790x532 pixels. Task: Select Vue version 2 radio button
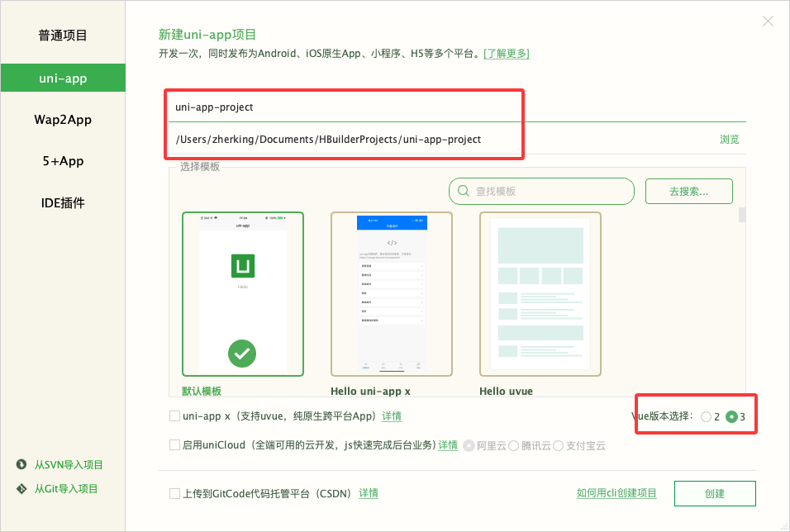pos(706,417)
